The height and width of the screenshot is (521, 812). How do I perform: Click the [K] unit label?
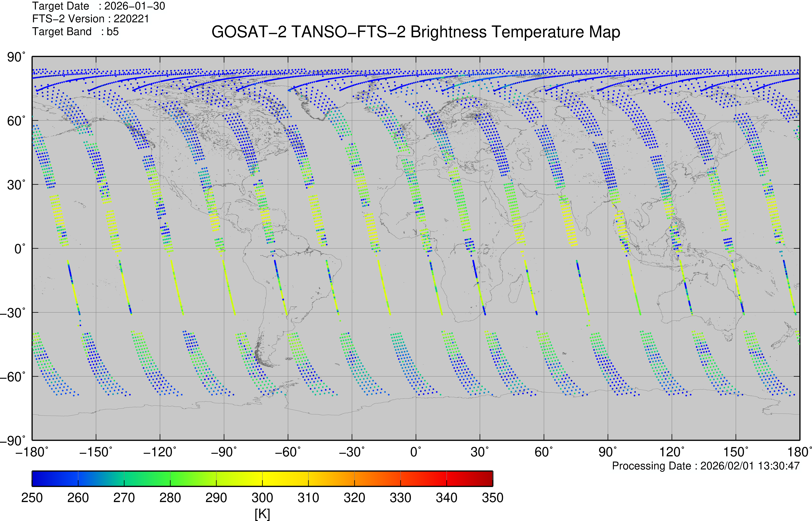coord(262,514)
